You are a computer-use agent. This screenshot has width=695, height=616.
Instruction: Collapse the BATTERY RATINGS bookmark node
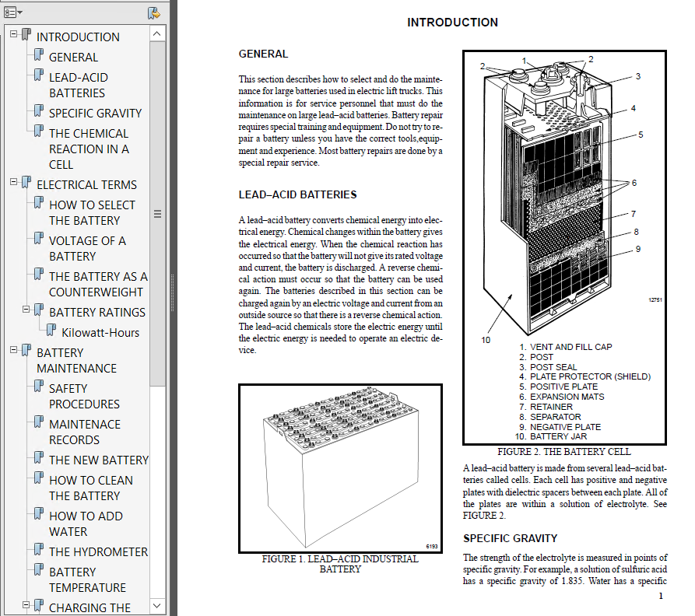pos(26,309)
